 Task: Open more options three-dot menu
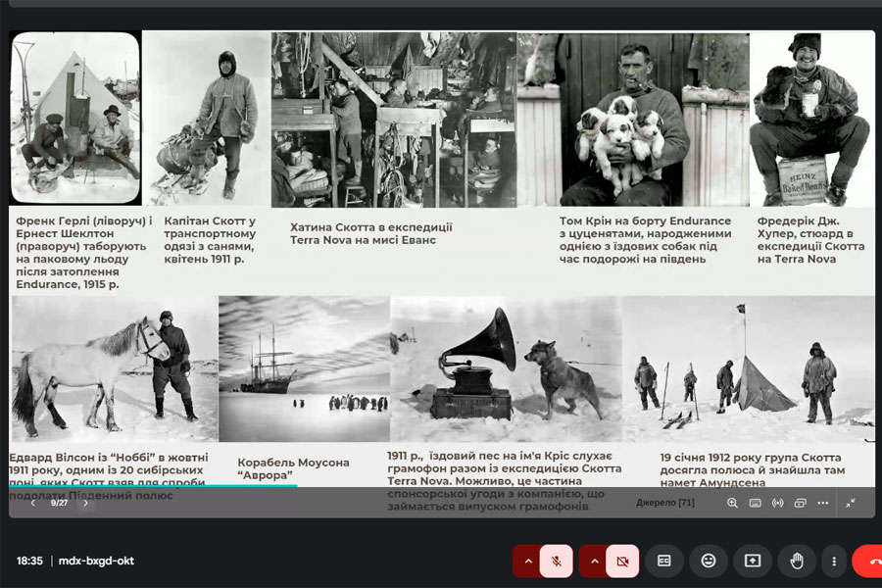(834, 561)
